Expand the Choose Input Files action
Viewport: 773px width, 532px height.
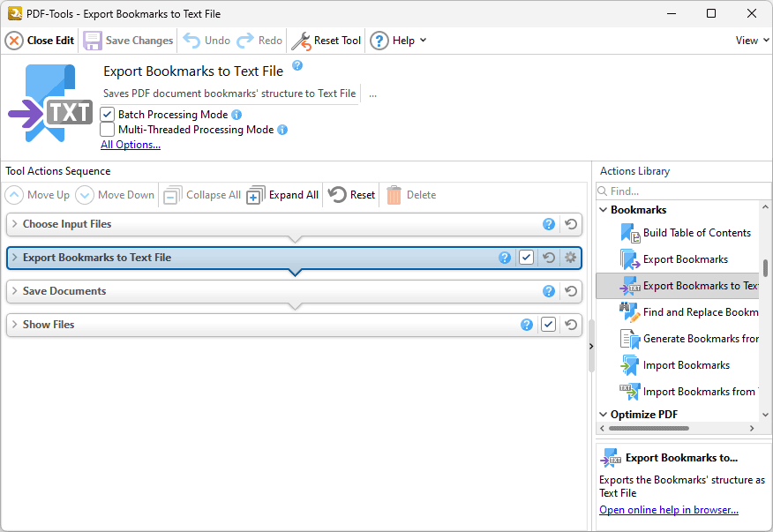pos(16,224)
